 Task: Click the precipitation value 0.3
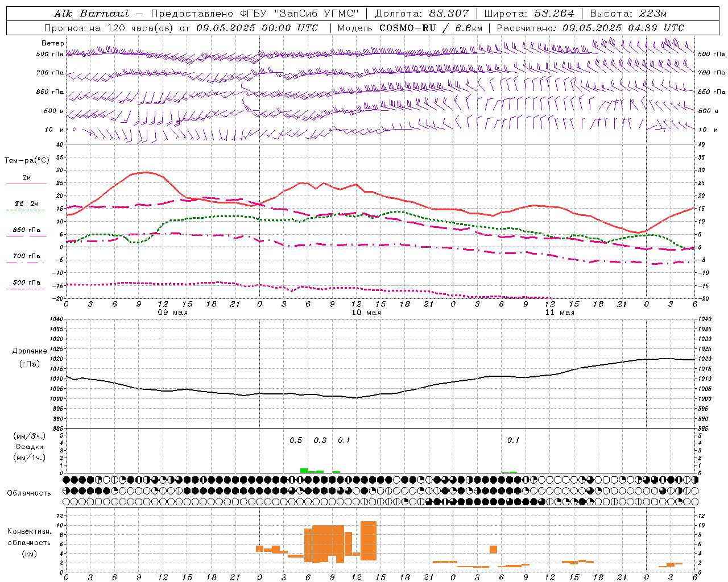pos(320,440)
